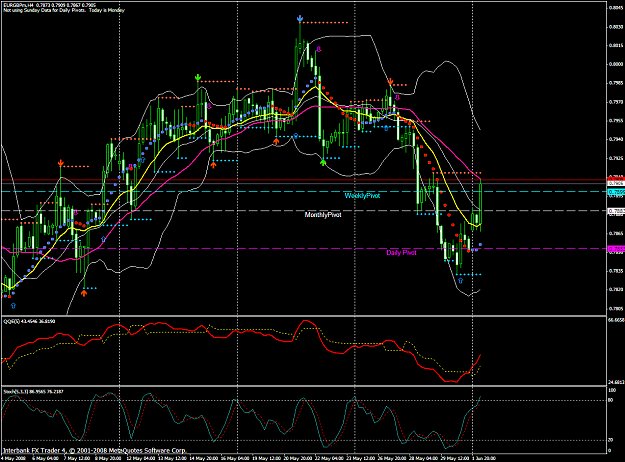This screenshot has width=625, height=462.
Task: Click the 0.7835 price axis label
Action: click(616, 271)
